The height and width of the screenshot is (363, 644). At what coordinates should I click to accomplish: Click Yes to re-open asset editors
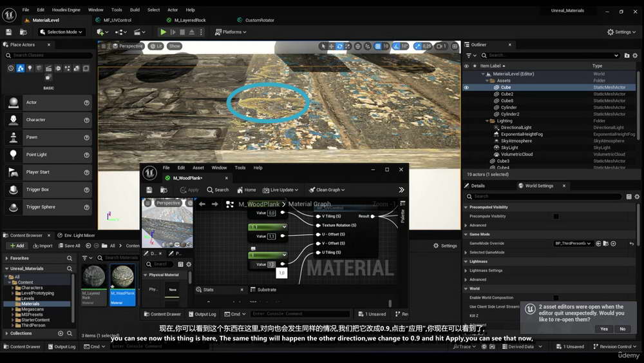point(604,329)
